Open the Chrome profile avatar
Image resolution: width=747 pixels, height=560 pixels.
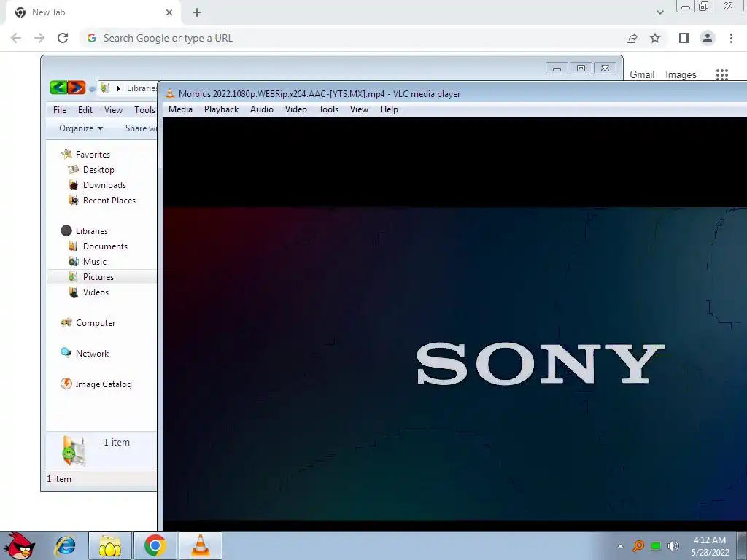(x=708, y=38)
